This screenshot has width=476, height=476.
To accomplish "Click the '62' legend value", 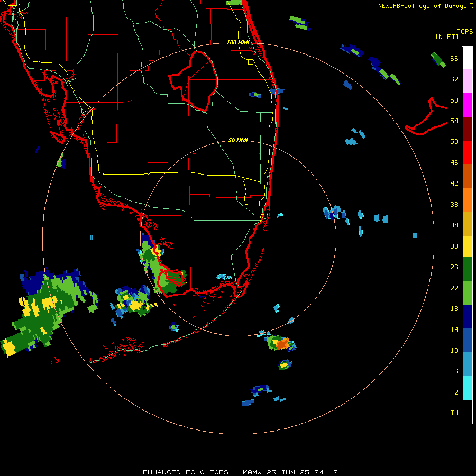I will 454,79.
